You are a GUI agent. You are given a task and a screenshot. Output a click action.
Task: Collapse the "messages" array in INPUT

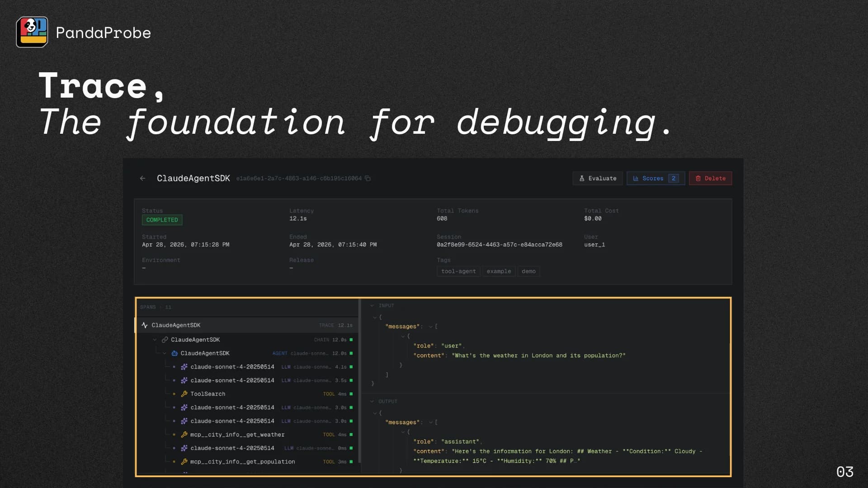point(431,327)
